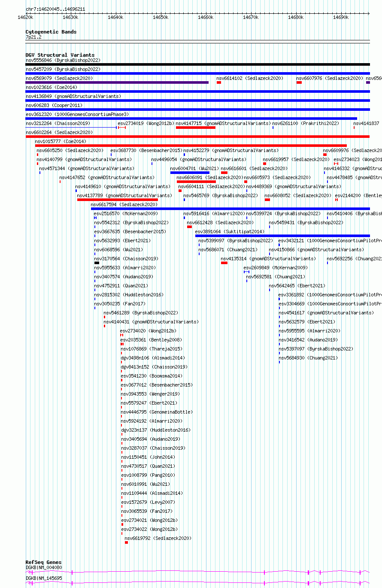Click nsv606283 (Cooper2011) variant label

[x=54, y=105]
